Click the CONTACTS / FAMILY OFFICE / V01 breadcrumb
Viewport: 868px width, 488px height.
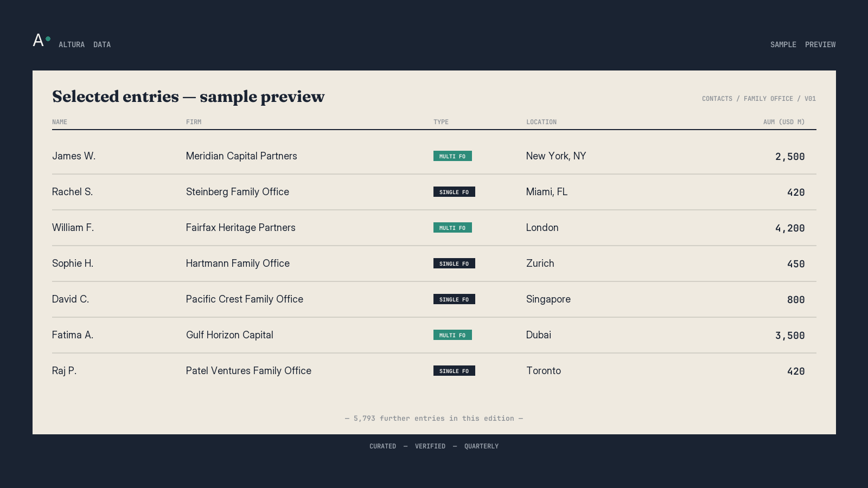pos(759,99)
